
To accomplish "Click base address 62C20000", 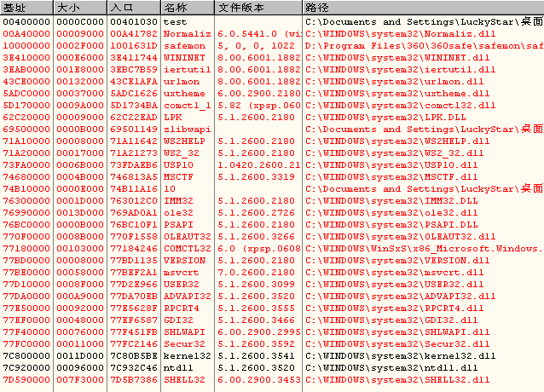I will [26, 117].
